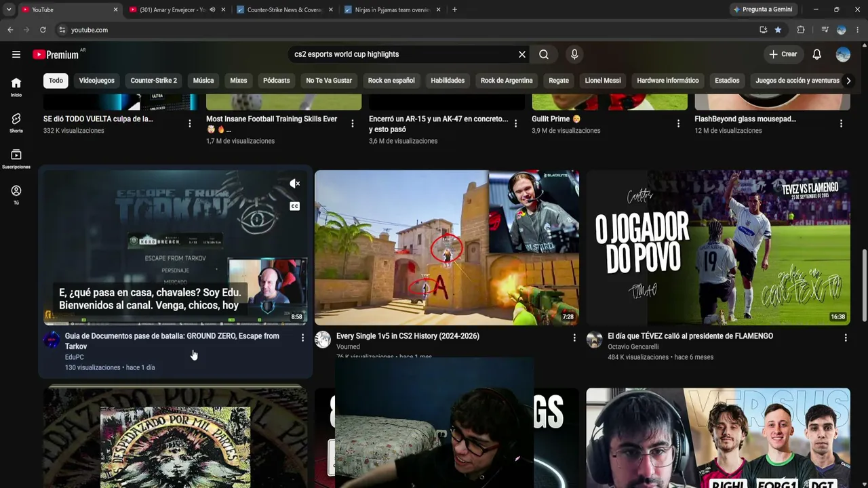The image size is (868, 488).
Task: Visit the Octavio Gencarelli channel name
Action: (633, 347)
